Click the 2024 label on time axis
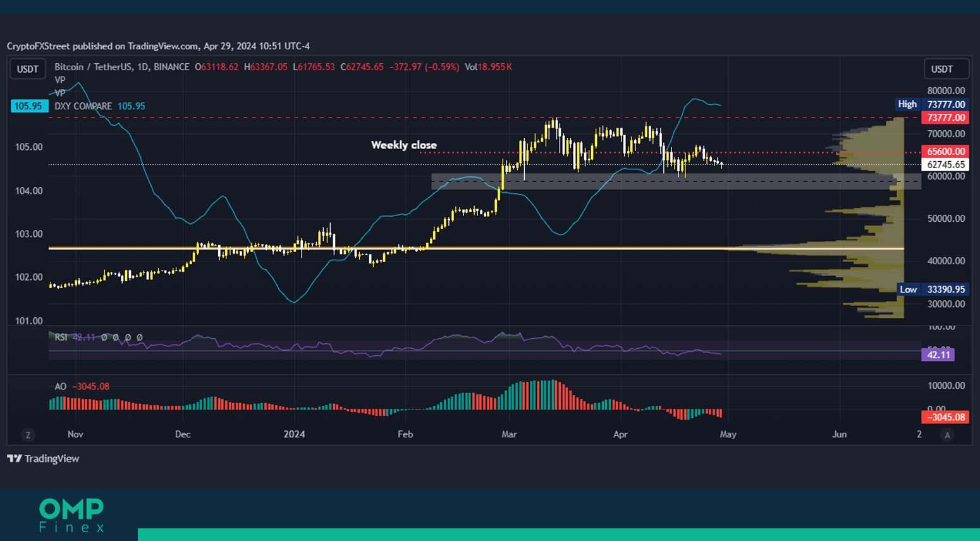 [294, 434]
